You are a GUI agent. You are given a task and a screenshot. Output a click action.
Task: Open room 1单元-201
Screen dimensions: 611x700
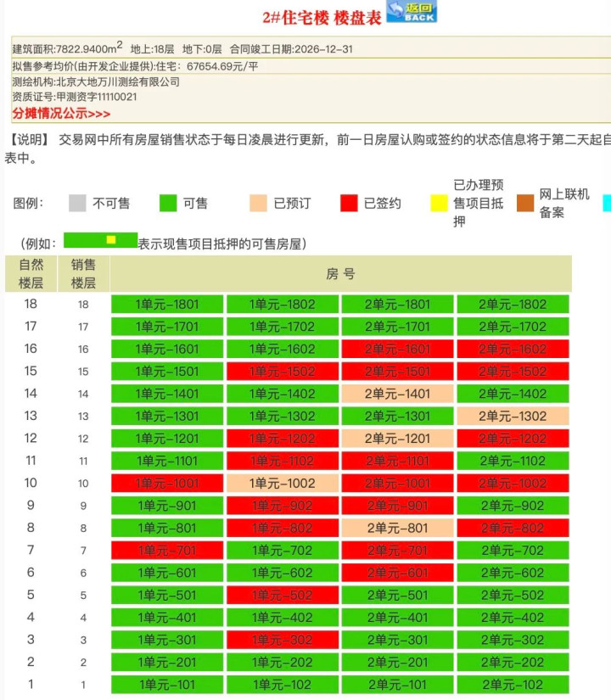(x=167, y=662)
